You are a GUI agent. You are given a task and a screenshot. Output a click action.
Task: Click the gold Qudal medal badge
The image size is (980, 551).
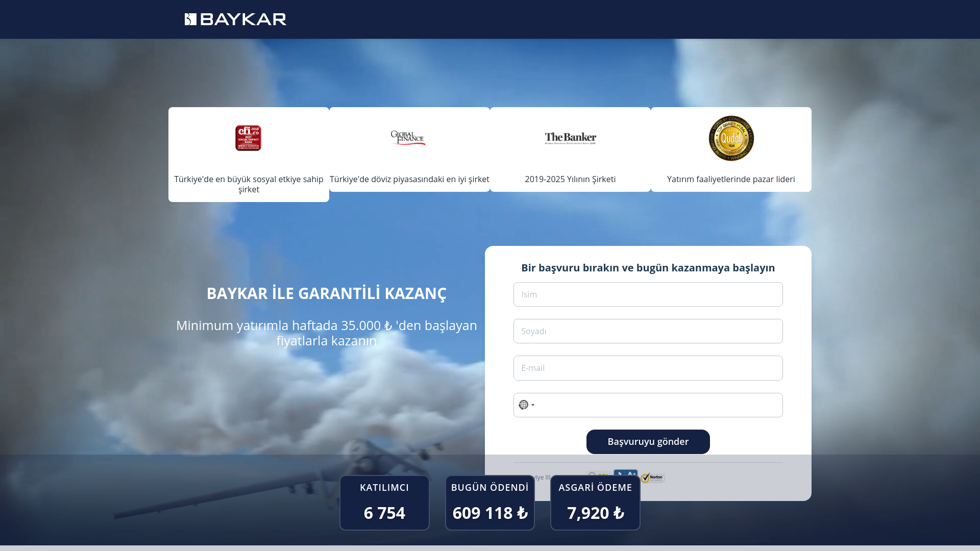(x=731, y=138)
